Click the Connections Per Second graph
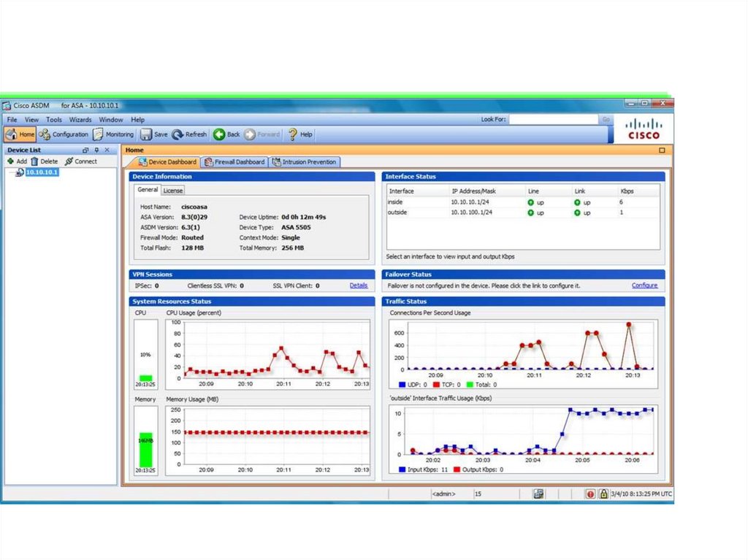Image resolution: width=748 pixels, height=560 pixels. click(x=523, y=354)
